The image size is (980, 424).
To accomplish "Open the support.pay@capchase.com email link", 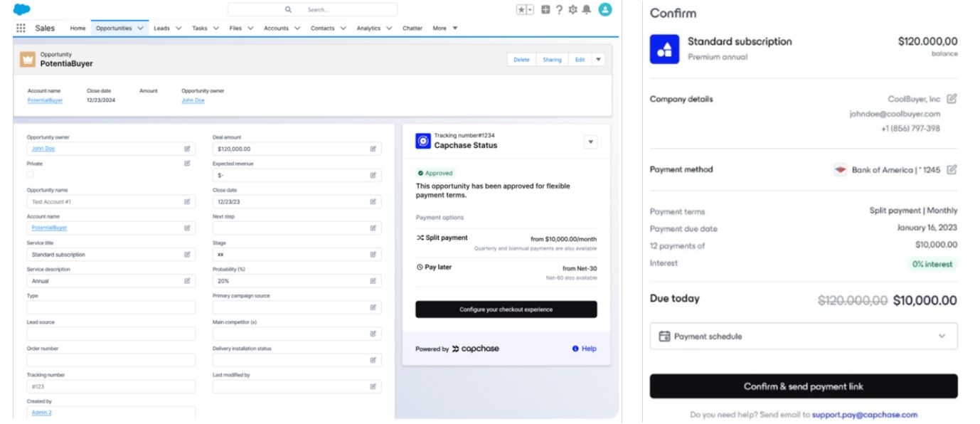I will (x=865, y=415).
